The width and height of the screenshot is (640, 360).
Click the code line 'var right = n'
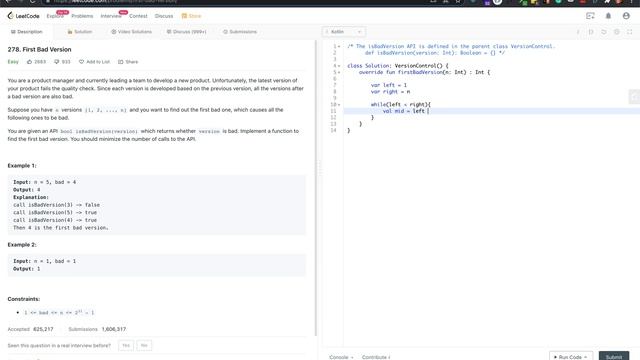pyautogui.click(x=390, y=91)
